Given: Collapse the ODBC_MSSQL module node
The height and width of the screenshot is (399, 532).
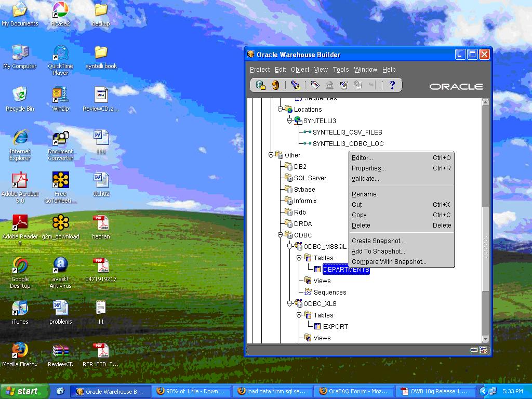Looking at the screenshot, I should pos(290,246).
